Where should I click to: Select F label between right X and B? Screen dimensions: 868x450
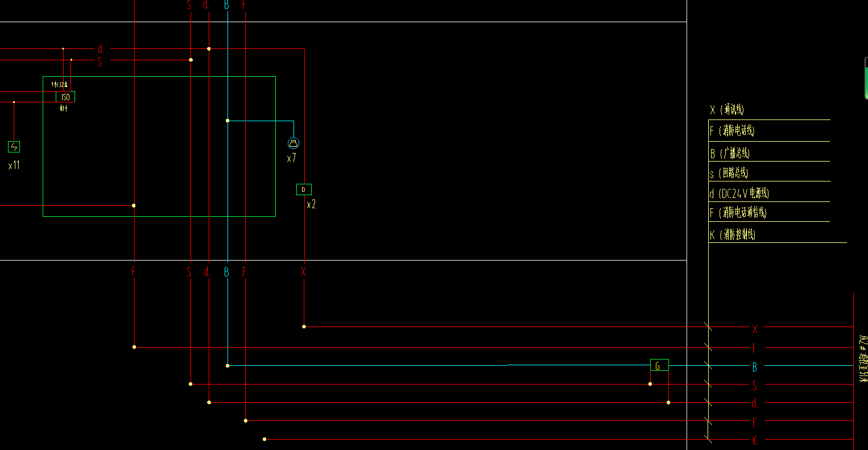click(x=754, y=348)
